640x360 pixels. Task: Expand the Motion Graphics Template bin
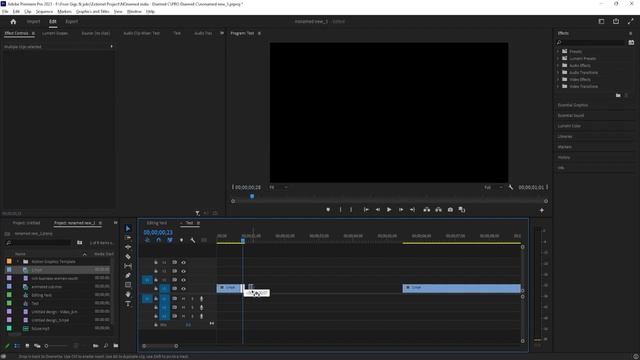coord(18,261)
